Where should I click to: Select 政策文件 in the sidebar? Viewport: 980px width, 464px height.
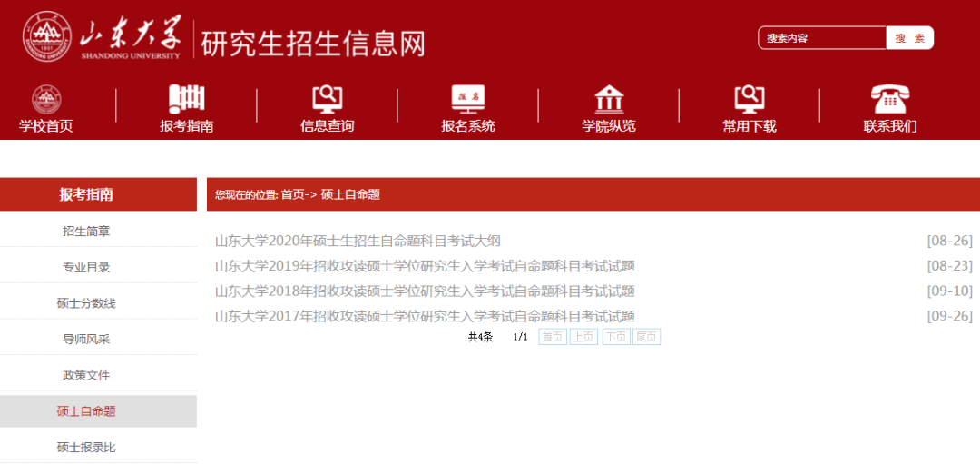[86, 376]
